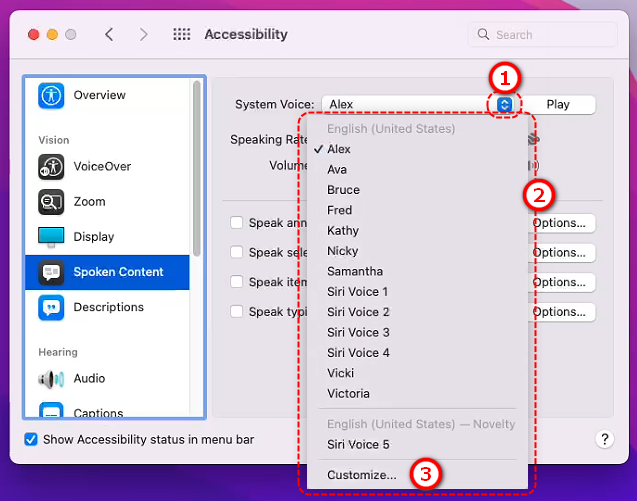The width and height of the screenshot is (637, 501).
Task: Toggle Speak announcements checkbox
Action: click(236, 223)
